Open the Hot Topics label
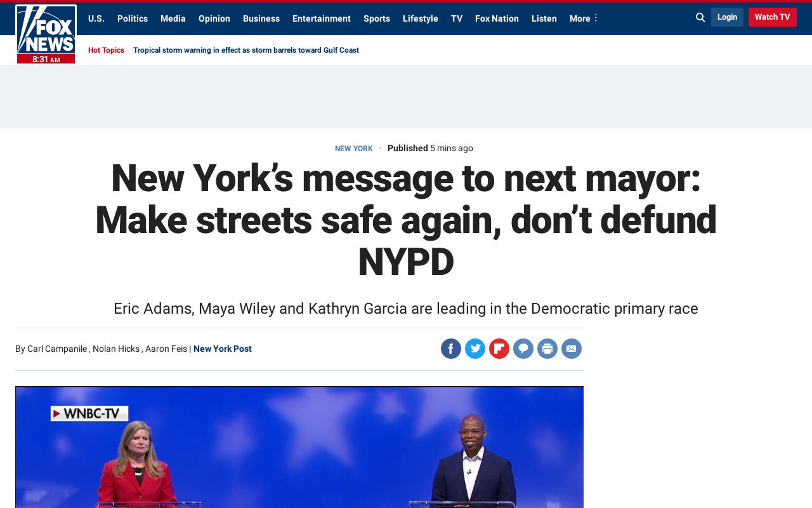Image resolution: width=812 pixels, height=508 pixels. tap(106, 50)
